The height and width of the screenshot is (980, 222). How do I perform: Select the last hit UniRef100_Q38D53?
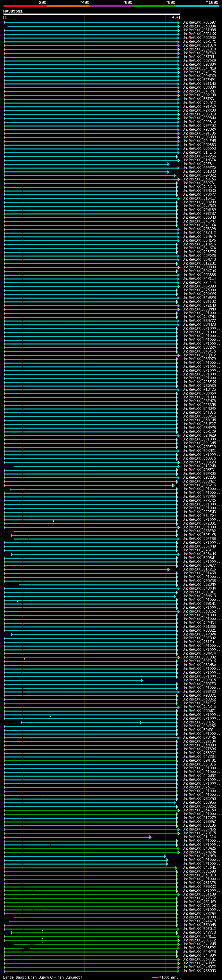(199, 971)
